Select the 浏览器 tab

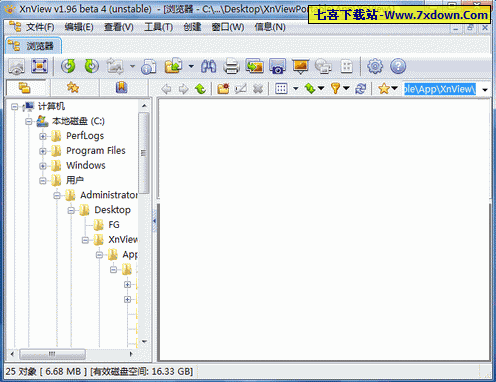[x=33, y=46]
